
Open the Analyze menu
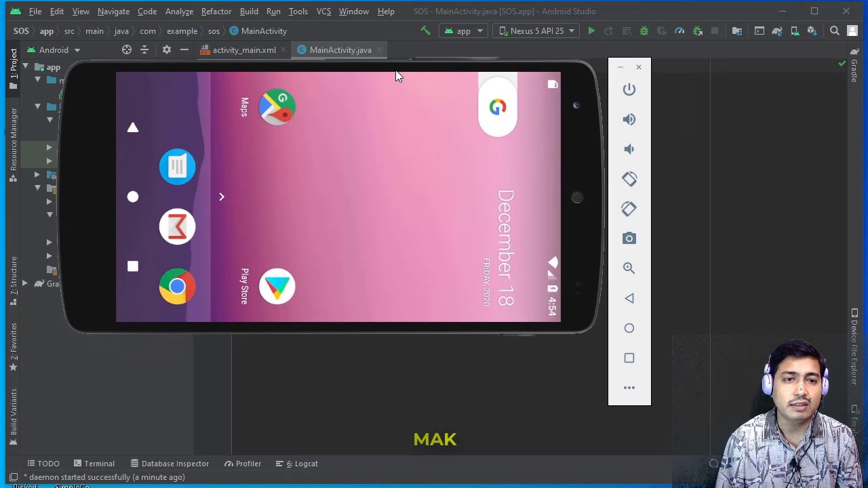coord(179,12)
